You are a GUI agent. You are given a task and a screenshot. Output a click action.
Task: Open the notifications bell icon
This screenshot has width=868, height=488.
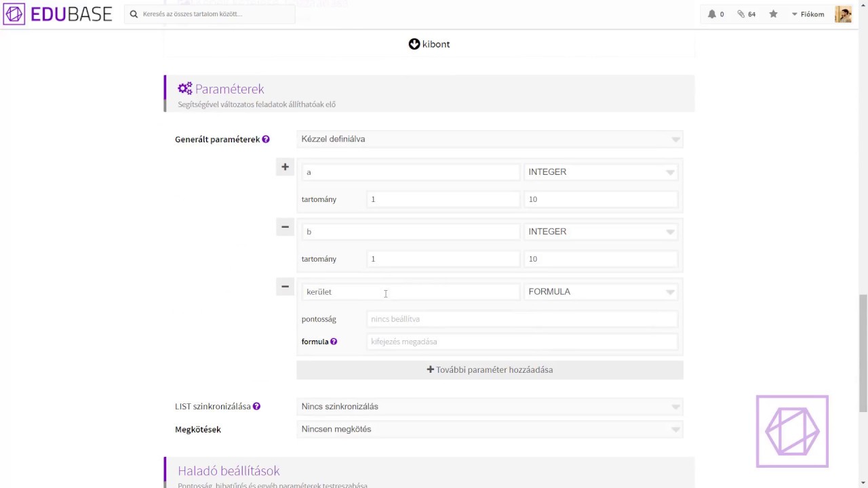click(x=712, y=14)
